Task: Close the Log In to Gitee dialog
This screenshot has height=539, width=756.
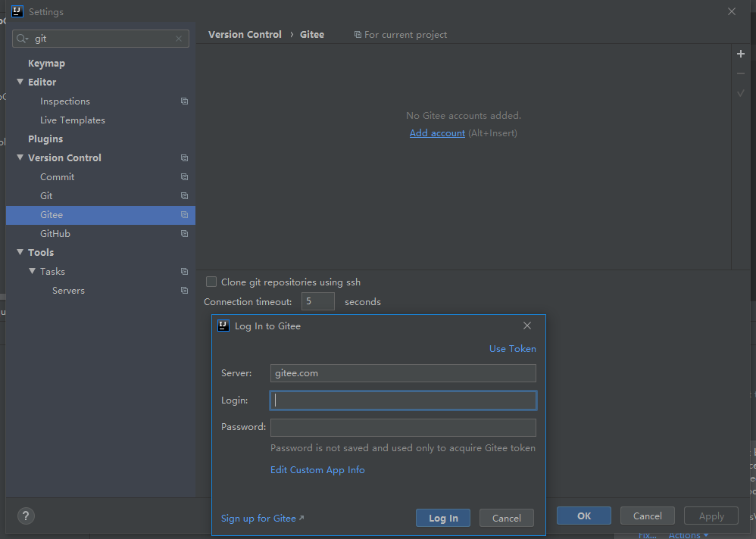Action: pos(527,326)
